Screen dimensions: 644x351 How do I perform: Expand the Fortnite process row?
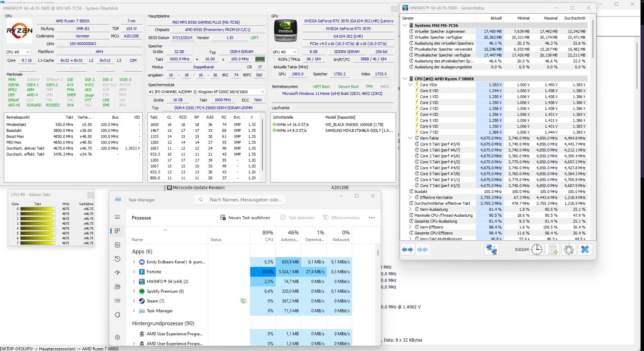click(134, 272)
